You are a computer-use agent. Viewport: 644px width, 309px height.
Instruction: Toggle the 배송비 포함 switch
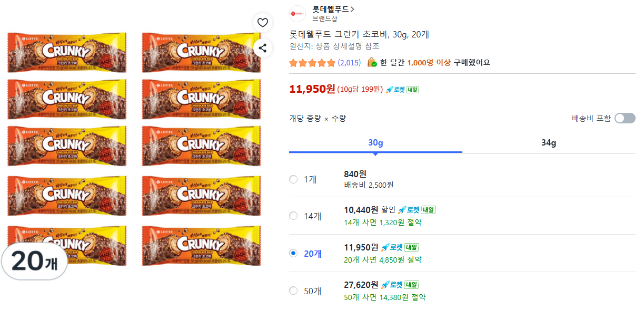tap(625, 118)
